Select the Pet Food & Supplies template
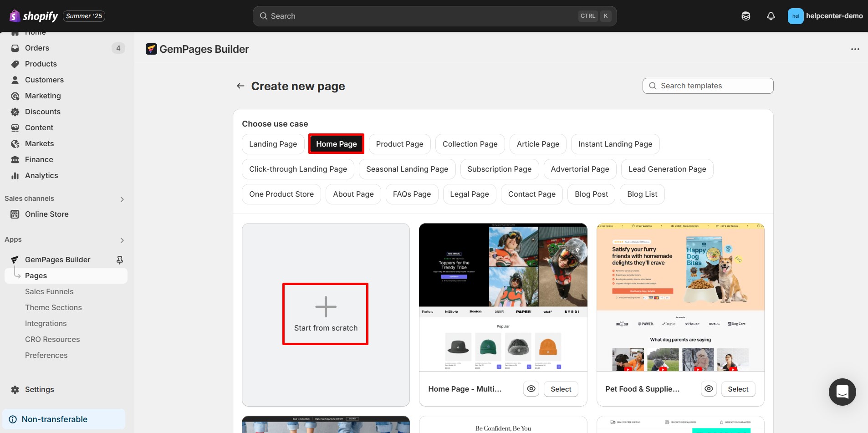The height and width of the screenshot is (433, 868). pos(737,389)
